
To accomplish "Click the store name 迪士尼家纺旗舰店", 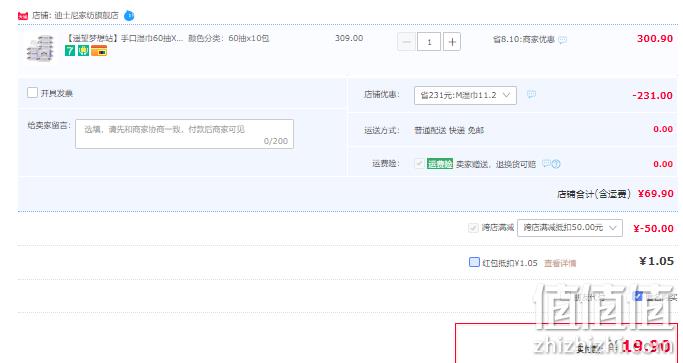I will pyautogui.click(x=86, y=16).
